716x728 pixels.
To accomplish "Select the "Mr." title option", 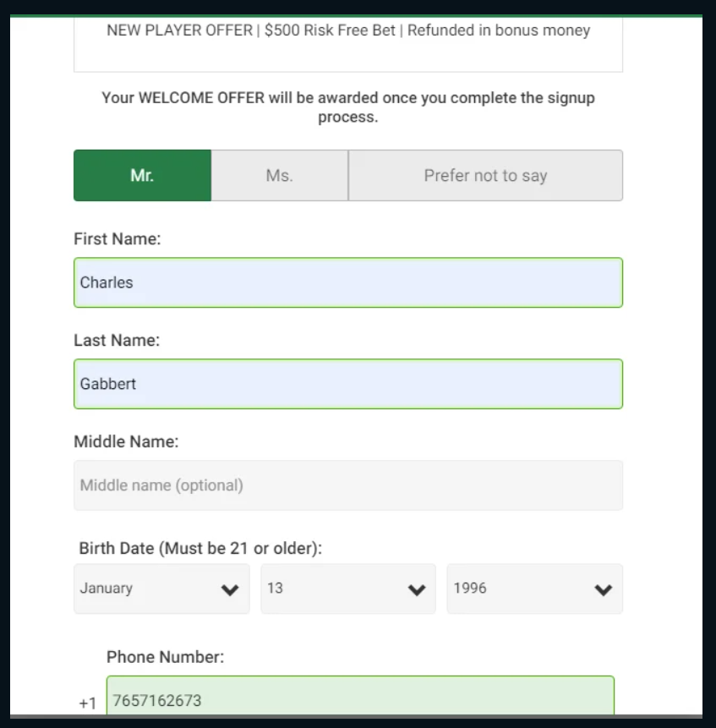I will 142,175.
